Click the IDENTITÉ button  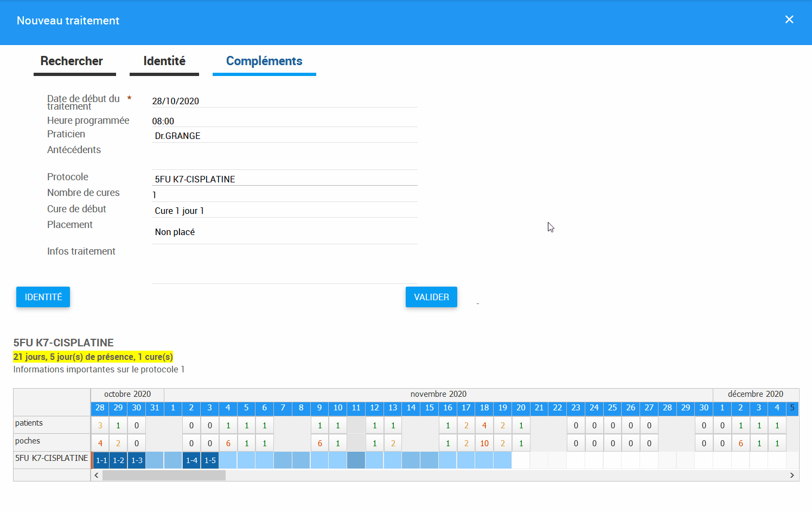point(43,297)
